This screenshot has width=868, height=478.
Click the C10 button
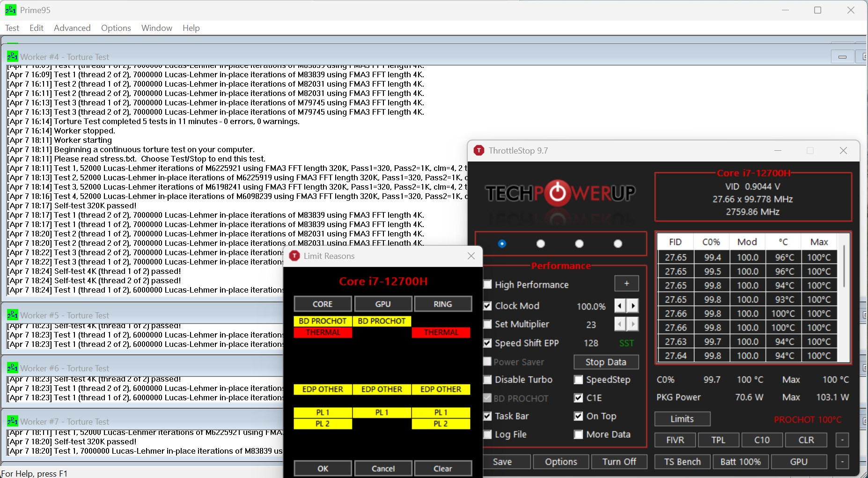[x=762, y=440]
